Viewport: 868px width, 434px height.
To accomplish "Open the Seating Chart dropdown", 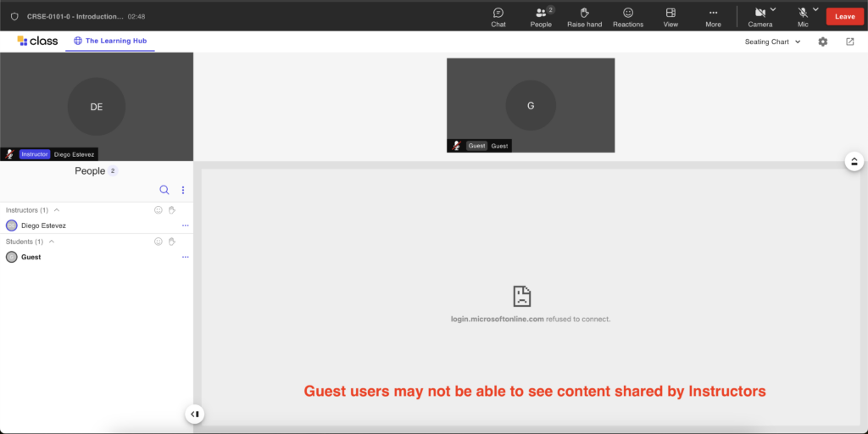I will [772, 42].
